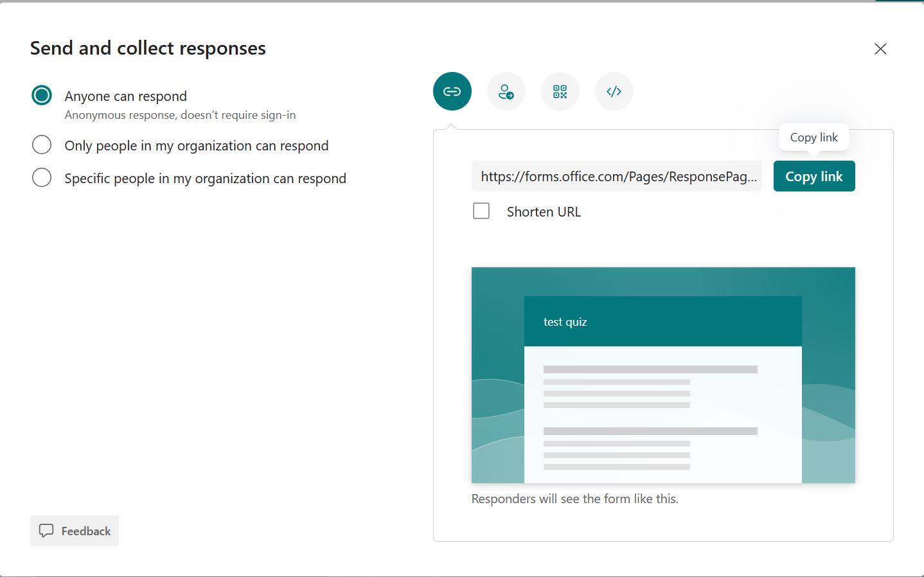Select 'Specific people in my organization can respond'
The height and width of the screenshot is (577, 924).
coord(41,177)
